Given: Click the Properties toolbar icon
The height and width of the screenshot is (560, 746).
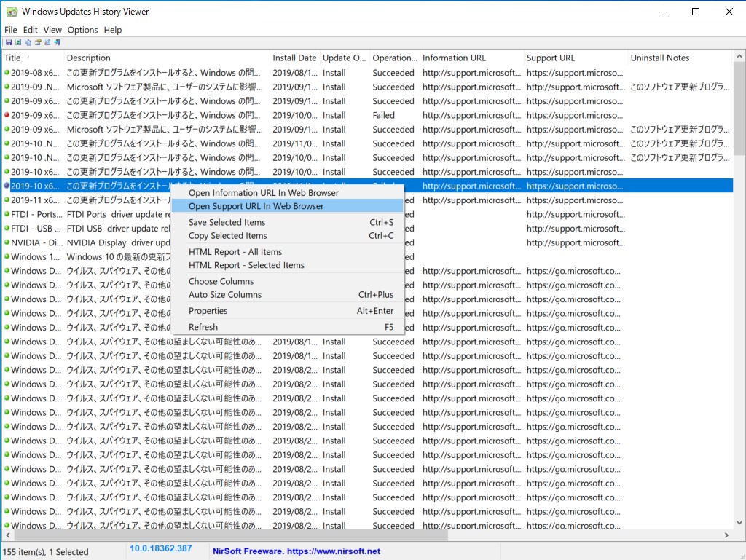Looking at the screenshot, I should tap(38, 42).
